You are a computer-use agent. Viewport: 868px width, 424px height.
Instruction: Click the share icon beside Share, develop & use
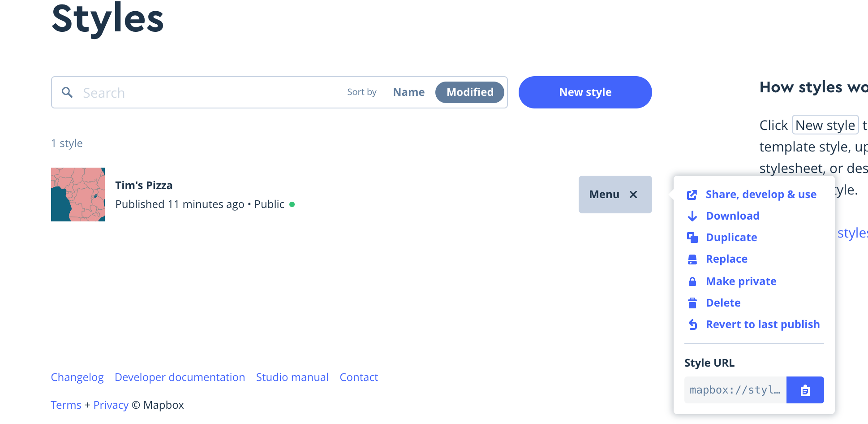[x=692, y=195]
